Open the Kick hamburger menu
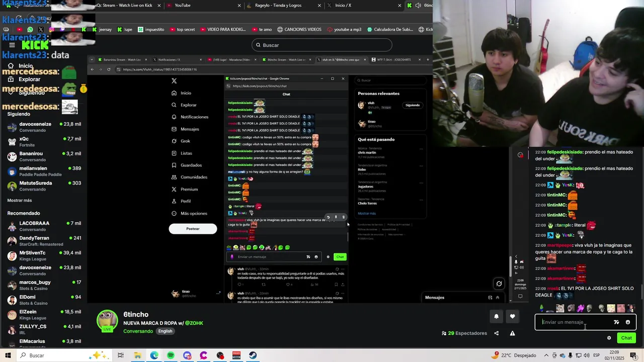 pos(12,45)
